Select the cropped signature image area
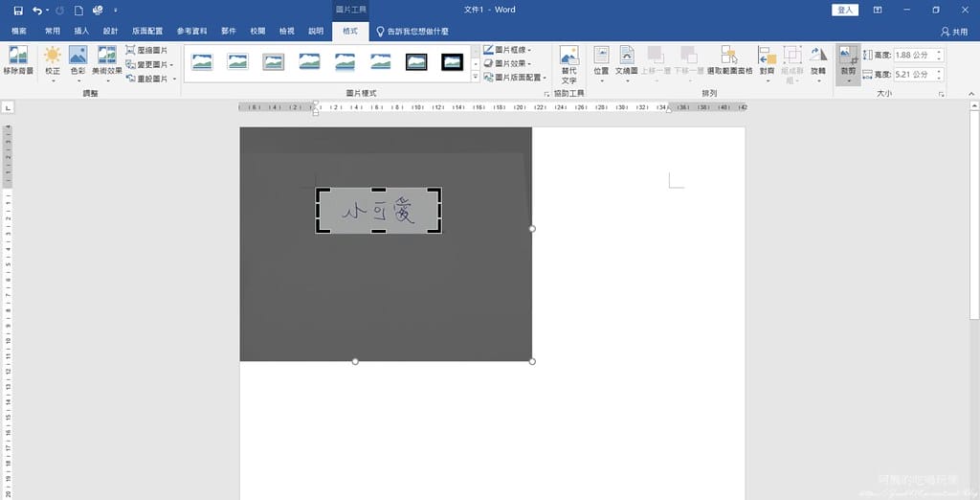 (379, 211)
